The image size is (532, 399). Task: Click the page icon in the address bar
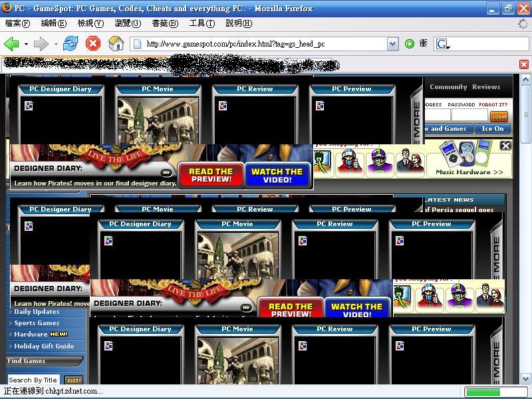138,44
